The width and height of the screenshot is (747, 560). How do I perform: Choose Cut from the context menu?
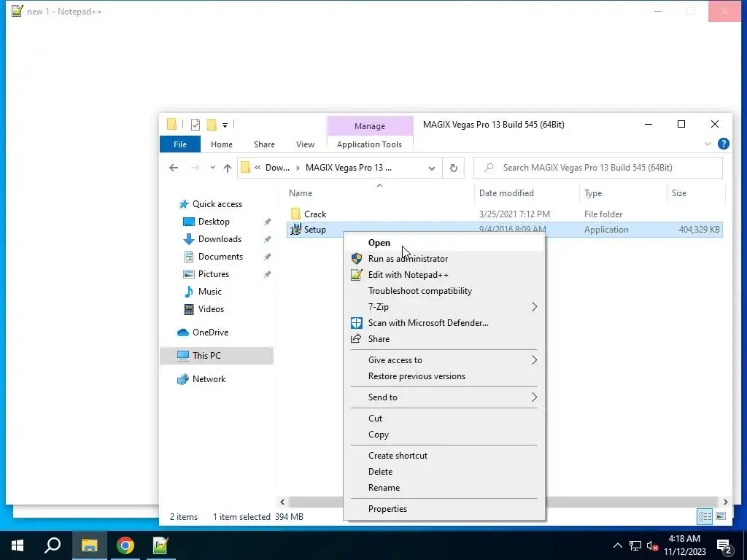tap(444, 419)
